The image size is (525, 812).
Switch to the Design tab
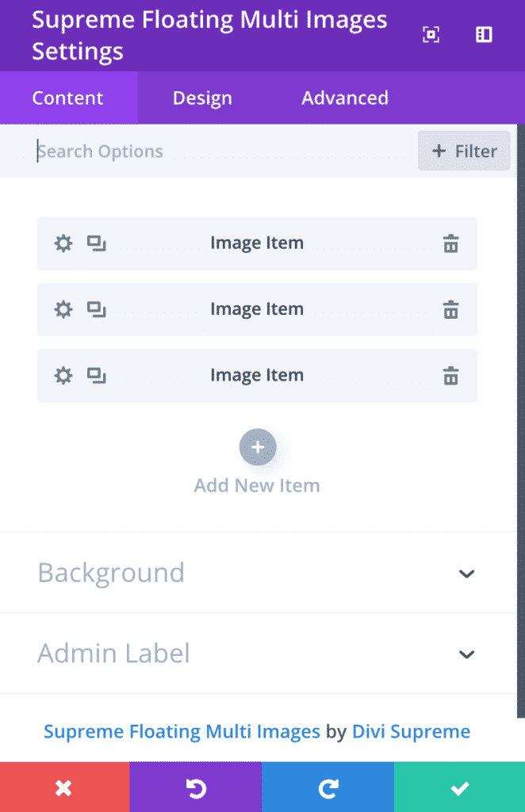pyautogui.click(x=201, y=98)
